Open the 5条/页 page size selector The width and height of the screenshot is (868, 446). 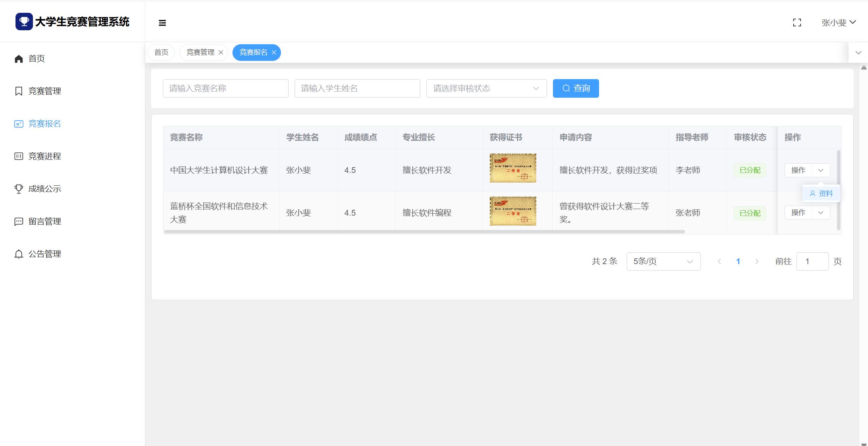(x=663, y=261)
